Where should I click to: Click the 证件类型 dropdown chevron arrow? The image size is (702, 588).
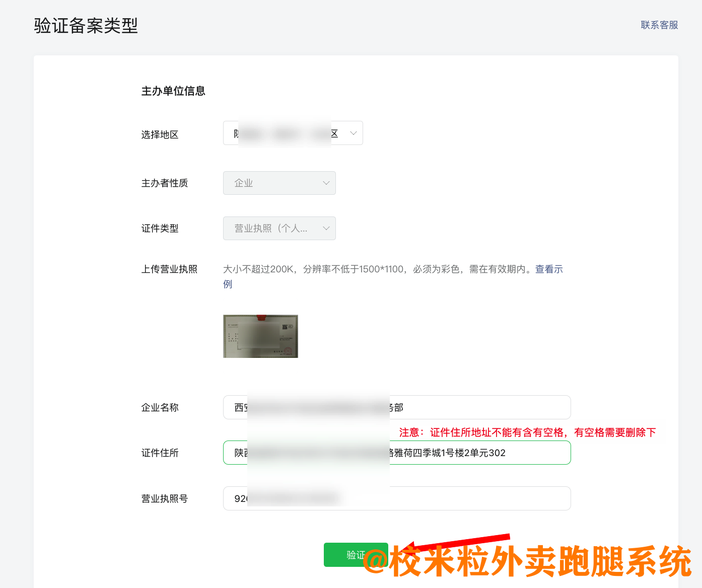(x=326, y=228)
